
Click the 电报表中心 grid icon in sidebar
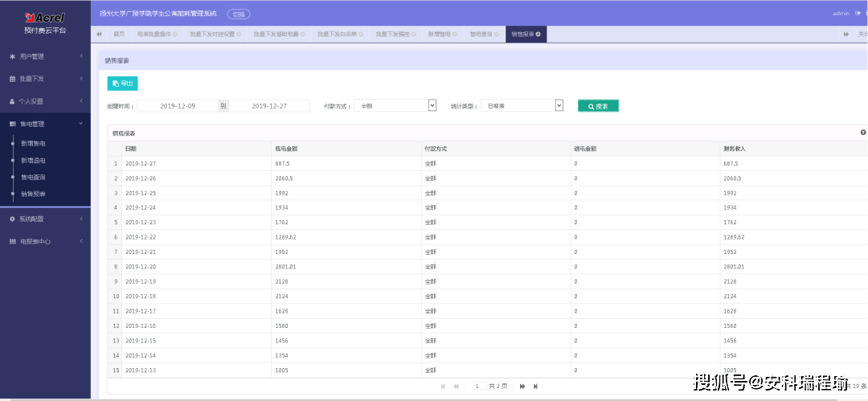pos(13,242)
